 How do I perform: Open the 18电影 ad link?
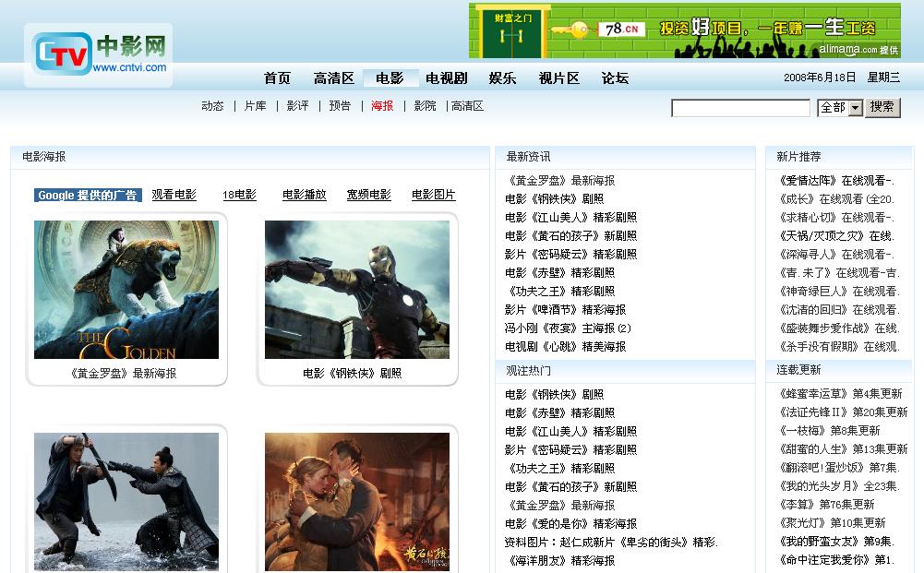tap(239, 195)
